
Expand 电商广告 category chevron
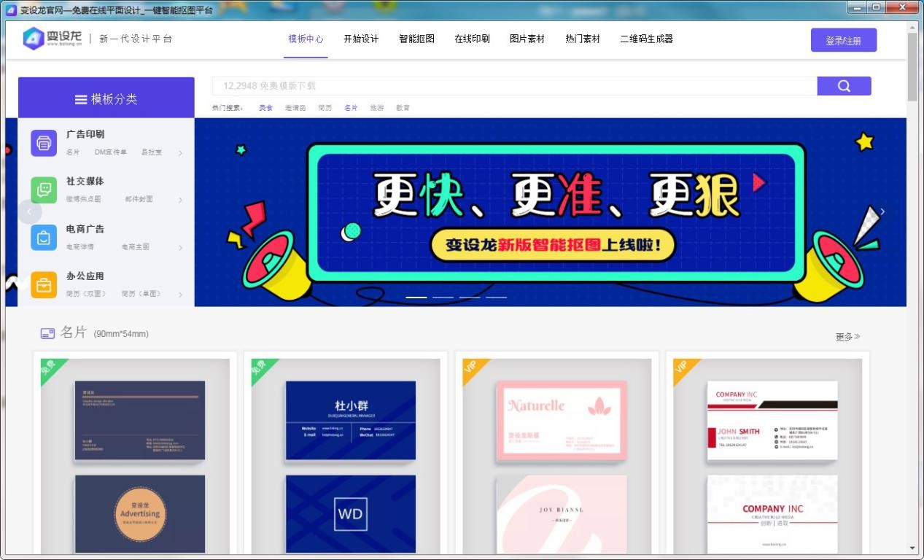(x=180, y=248)
